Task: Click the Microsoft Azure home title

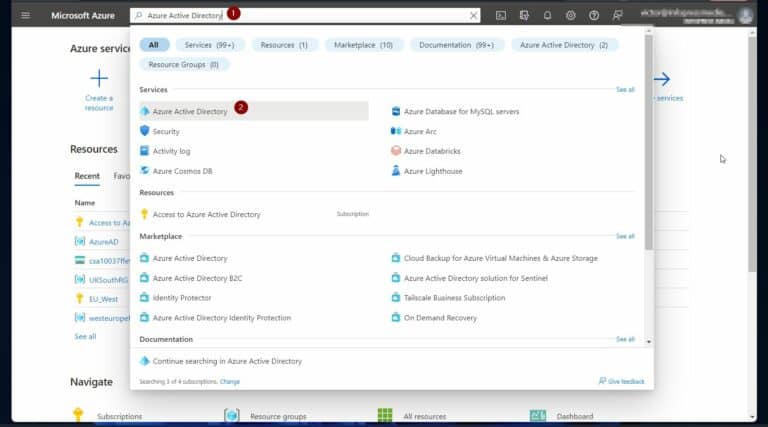Action: coord(83,16)
